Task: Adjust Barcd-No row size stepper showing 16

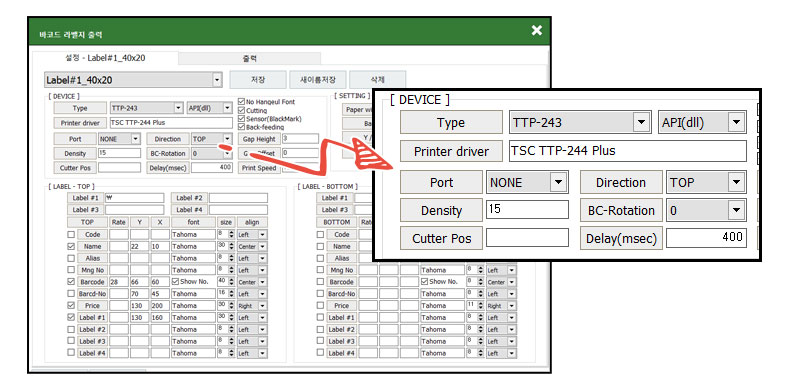Action: [x=231, y=294]
